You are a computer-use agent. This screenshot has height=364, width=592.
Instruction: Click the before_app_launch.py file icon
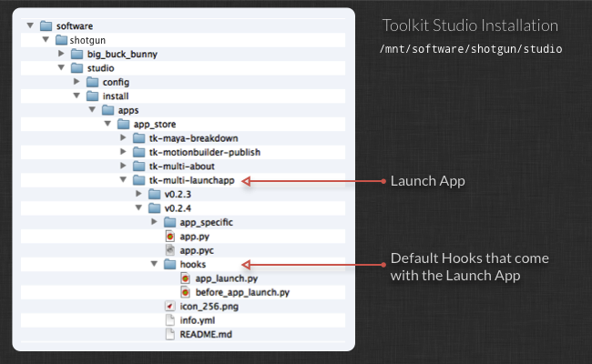pyautogui.click(x=186, y=292)
